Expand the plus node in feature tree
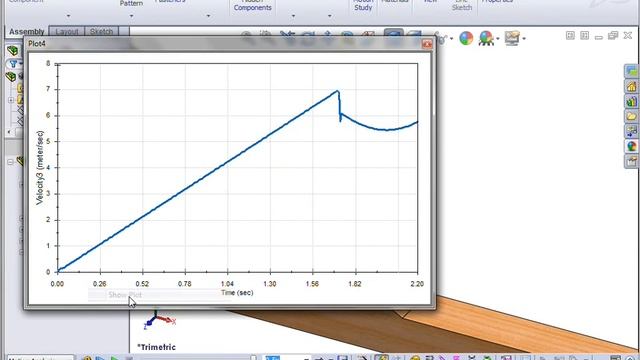The image size is (640, 360). 11,100
